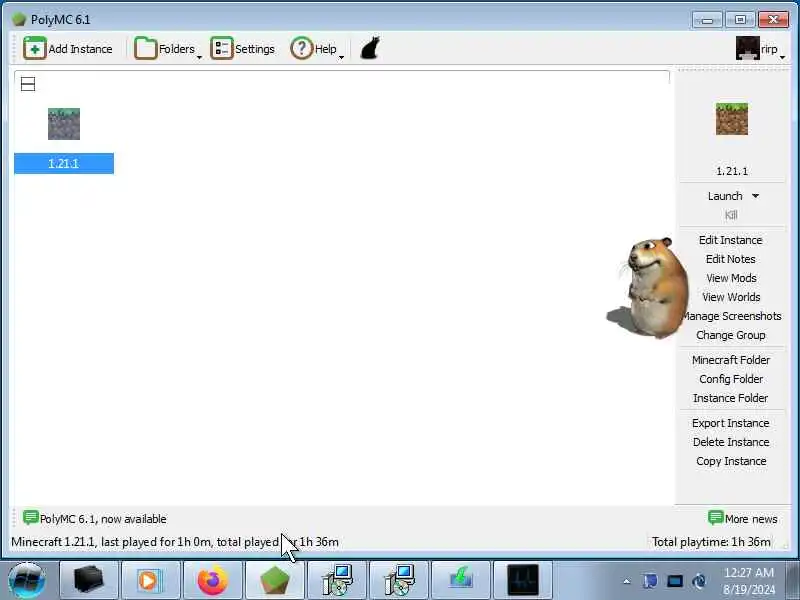
Task: Expand the Launch dropdown arrow
Action: coord(756,196)
